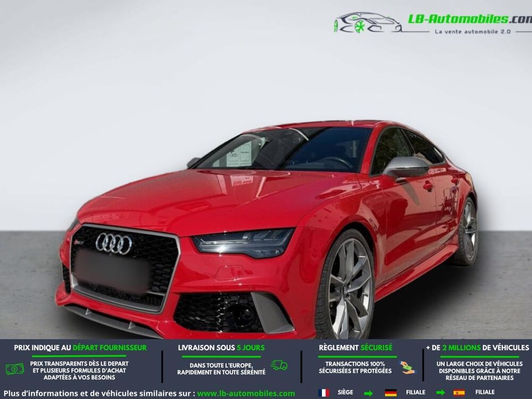Click the FILIALE label beside the German flag

[415, 393]
